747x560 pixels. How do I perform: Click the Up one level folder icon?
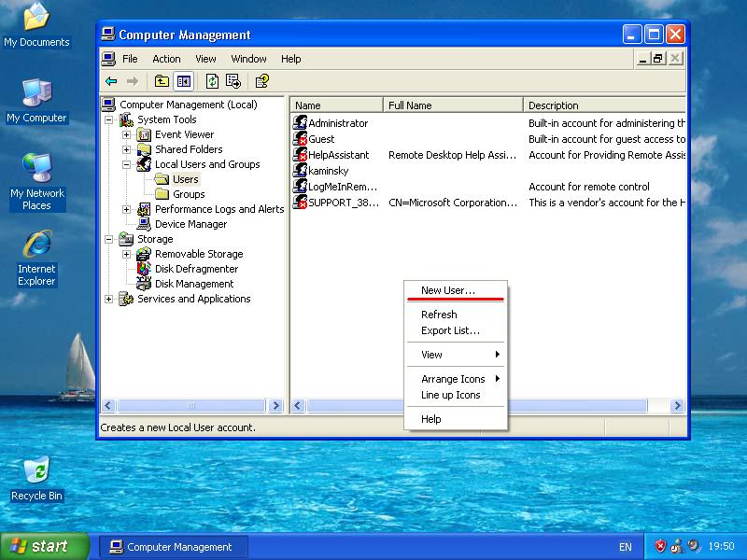(162, 81)
